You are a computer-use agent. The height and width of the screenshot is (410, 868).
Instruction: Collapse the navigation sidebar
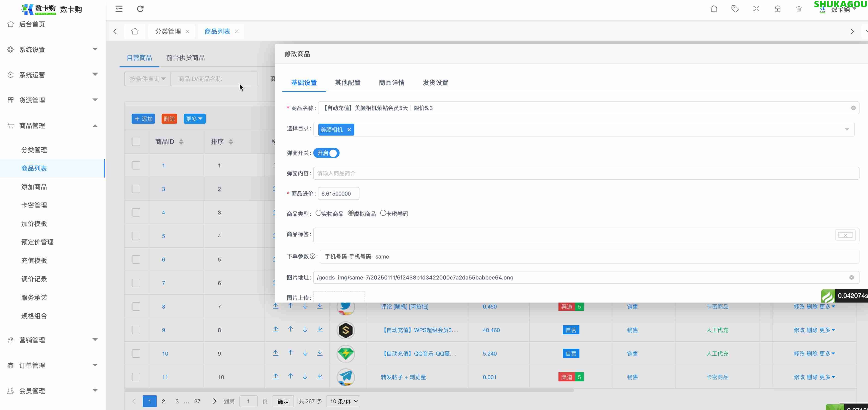119,9
